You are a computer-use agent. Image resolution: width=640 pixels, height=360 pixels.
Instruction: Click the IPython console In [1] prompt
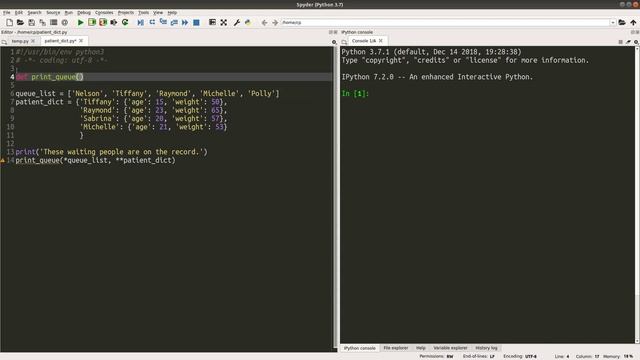point(355,93)
